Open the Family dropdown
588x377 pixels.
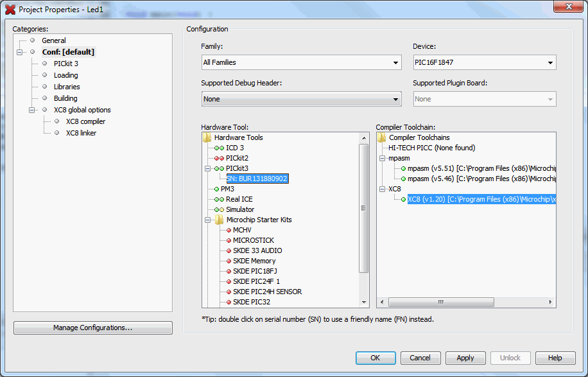(302, 63)
